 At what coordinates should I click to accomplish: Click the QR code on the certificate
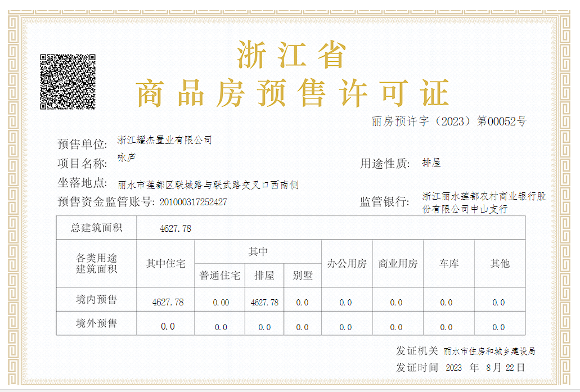(68, 82)
